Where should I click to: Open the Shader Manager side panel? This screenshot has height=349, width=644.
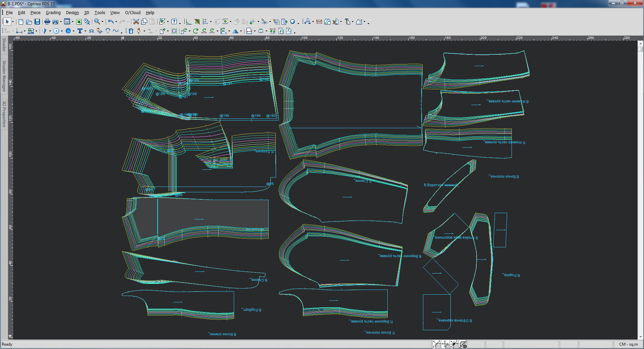(x=4, y=76)
